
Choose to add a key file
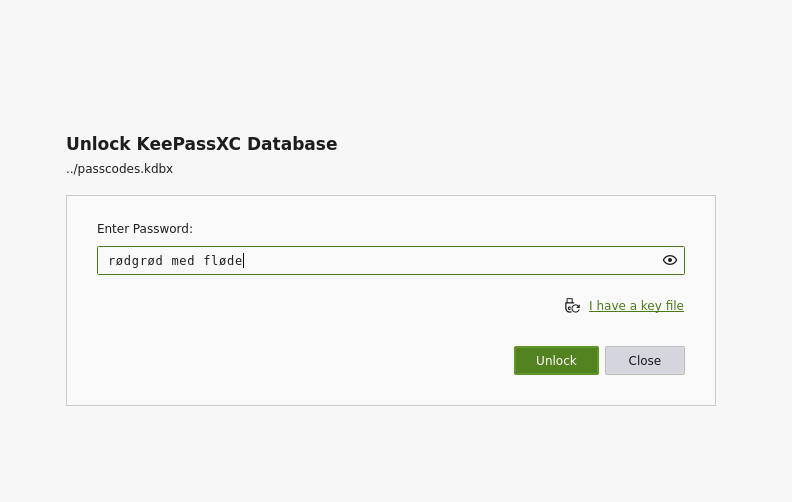(x=636, y=306)
